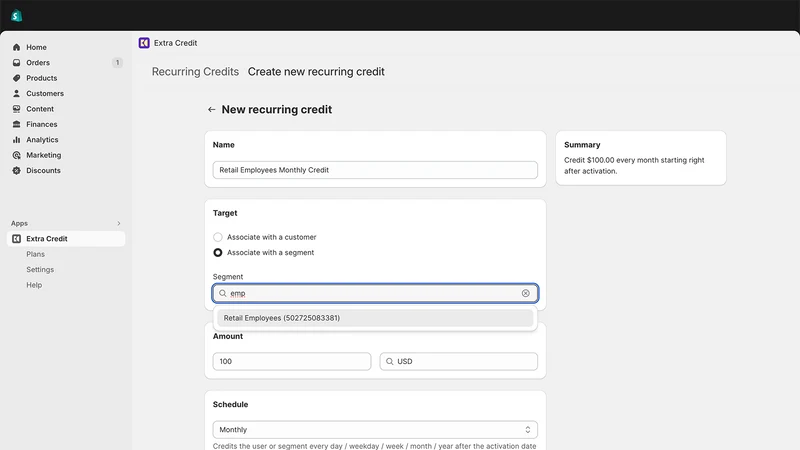Click the Credit $100.00 every month summary text
800x450 pixels.
tap(634, 165)
